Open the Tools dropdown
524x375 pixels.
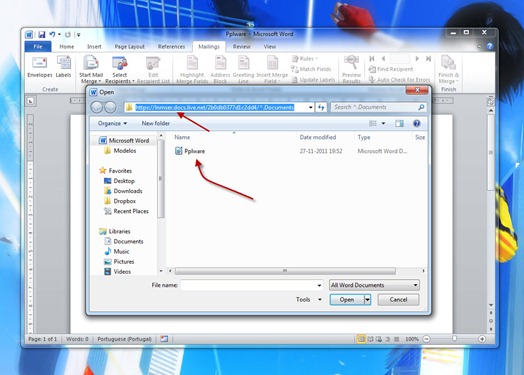[x=309, y=299]
